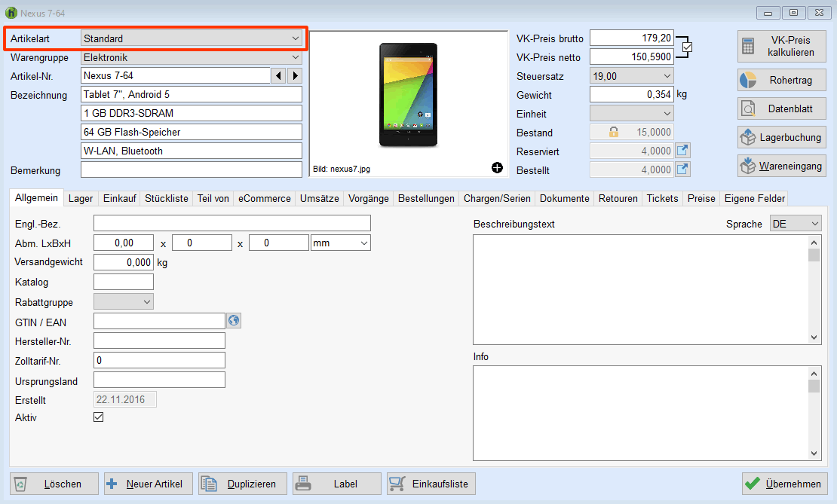Viewport: 837px width, 504px height.
Task: Switch to the Teil von tab
Action: point(213,198)
